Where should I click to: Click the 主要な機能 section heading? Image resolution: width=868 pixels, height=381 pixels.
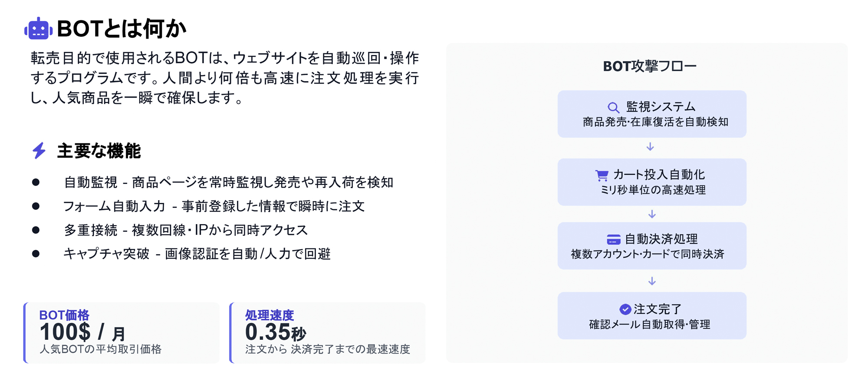coord(99,151)
